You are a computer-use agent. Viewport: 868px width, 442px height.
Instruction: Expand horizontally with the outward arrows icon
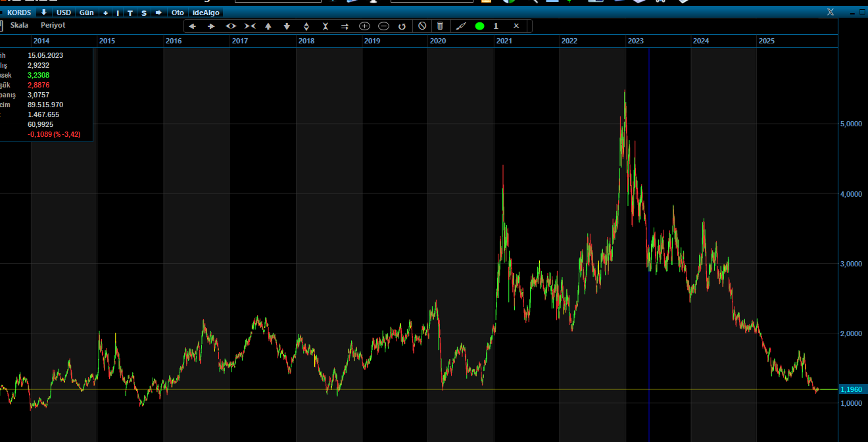(231, 26)
